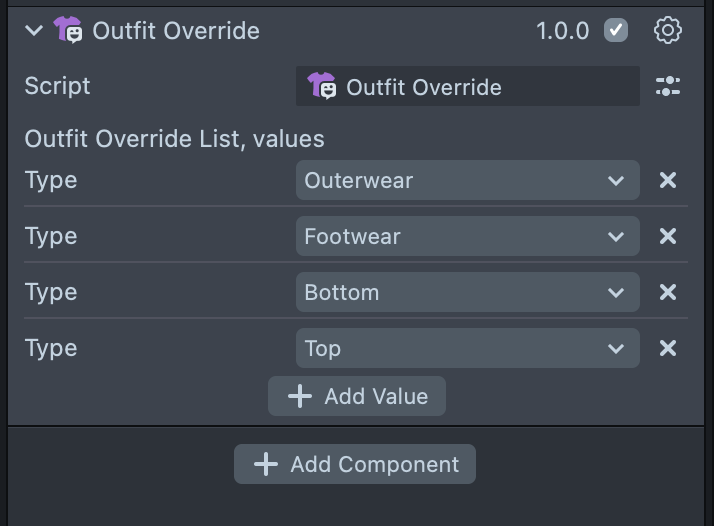Click the Add Component button

355,464
